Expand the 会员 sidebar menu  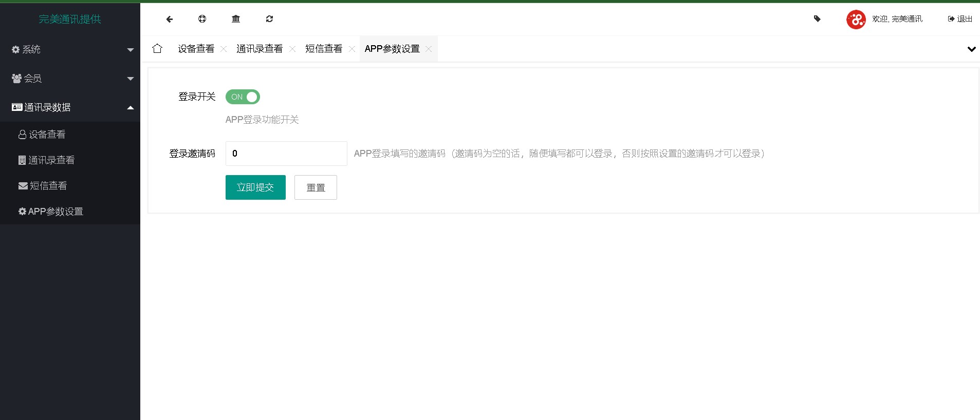tap(70, 79)
